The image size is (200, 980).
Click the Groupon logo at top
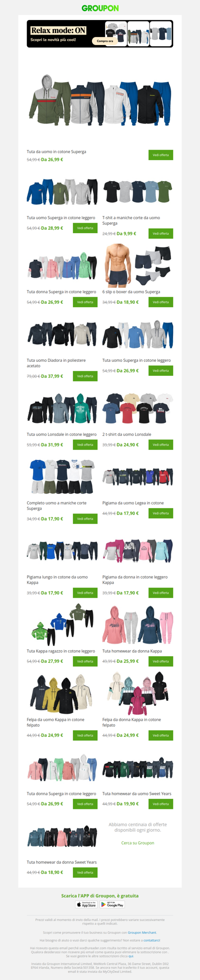pyautogui.click(x=100, y=8)
